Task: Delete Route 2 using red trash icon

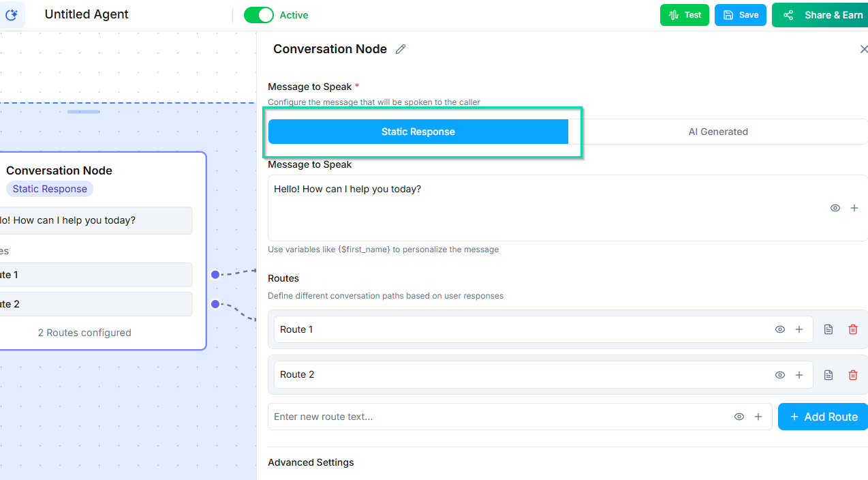Action: pos(852,374)
